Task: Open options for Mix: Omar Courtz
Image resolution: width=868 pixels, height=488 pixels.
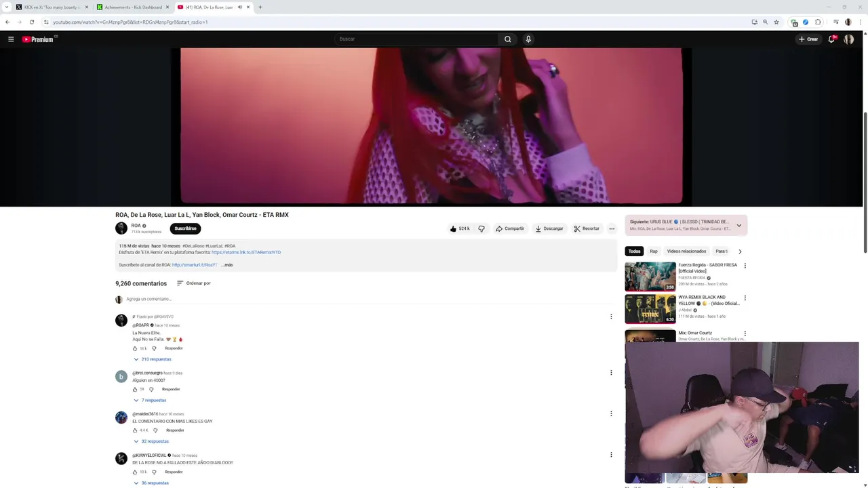Action: click(745, 333)
